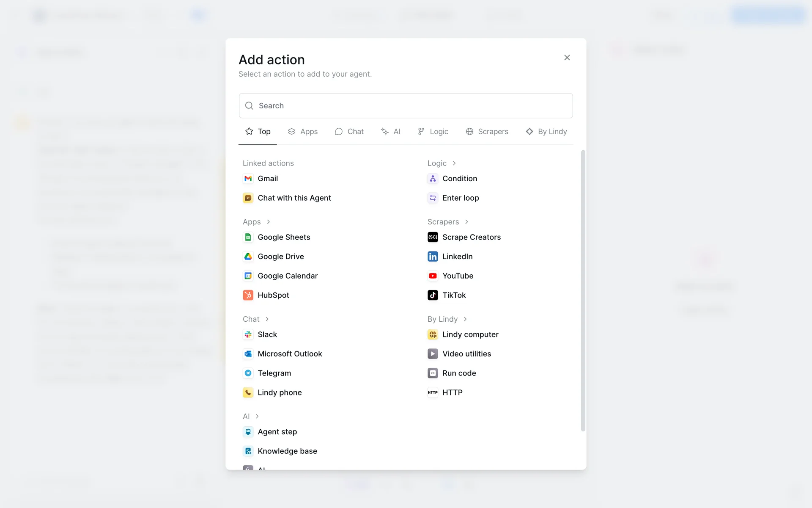812x508 pixels.
Task: Pick the Lindy computer icon
Action: pos(433,334)
